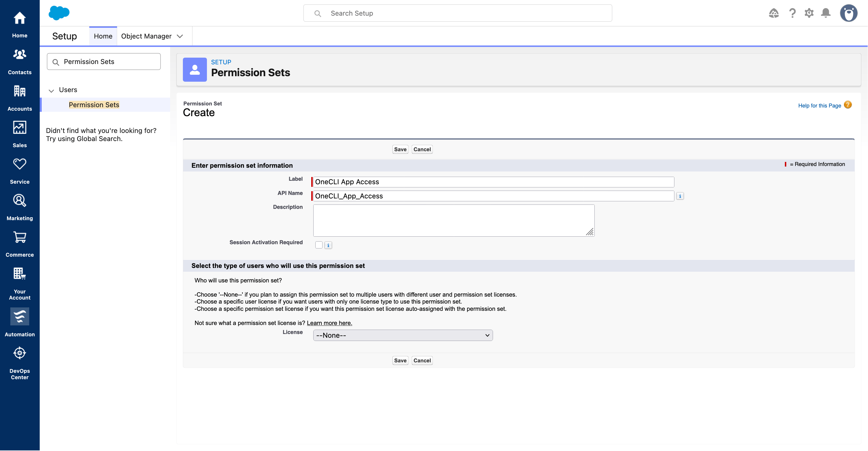Click the Session Activation info icon
This screenshot has width=868, height=451.
pos(328,245)
